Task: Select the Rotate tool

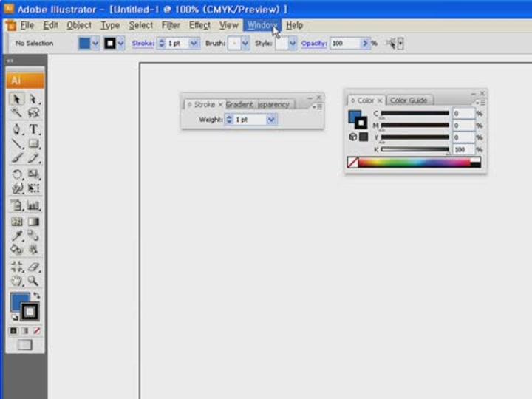Action: [16, 174]
